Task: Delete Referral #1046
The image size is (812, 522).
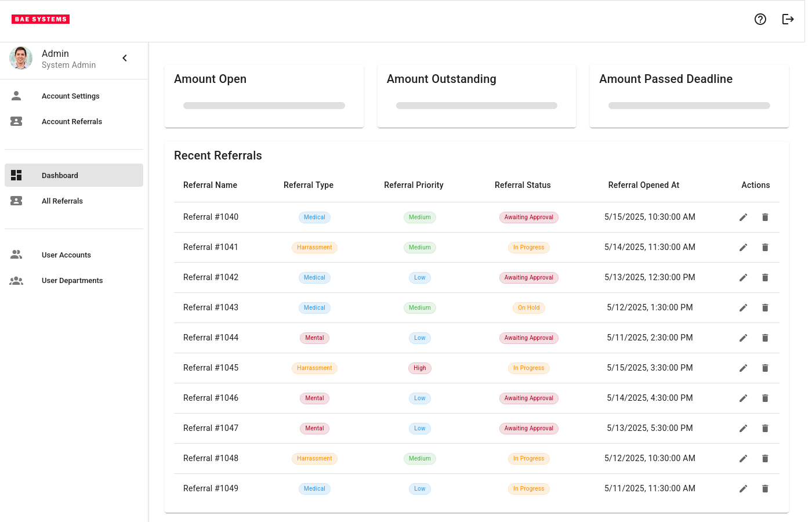Action: click(765, 398)
